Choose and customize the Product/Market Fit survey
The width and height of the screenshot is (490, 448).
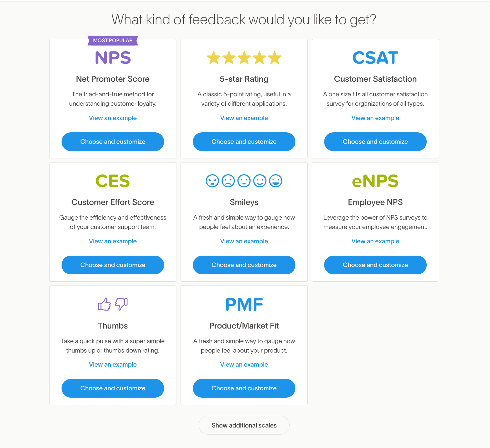click(x=244, y=388)
